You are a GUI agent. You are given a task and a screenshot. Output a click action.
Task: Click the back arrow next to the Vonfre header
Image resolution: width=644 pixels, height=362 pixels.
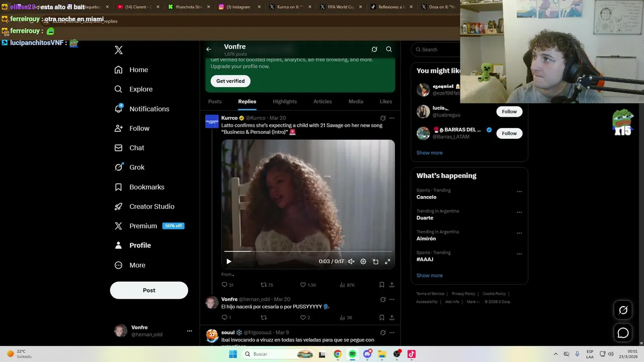coord(209,49)
